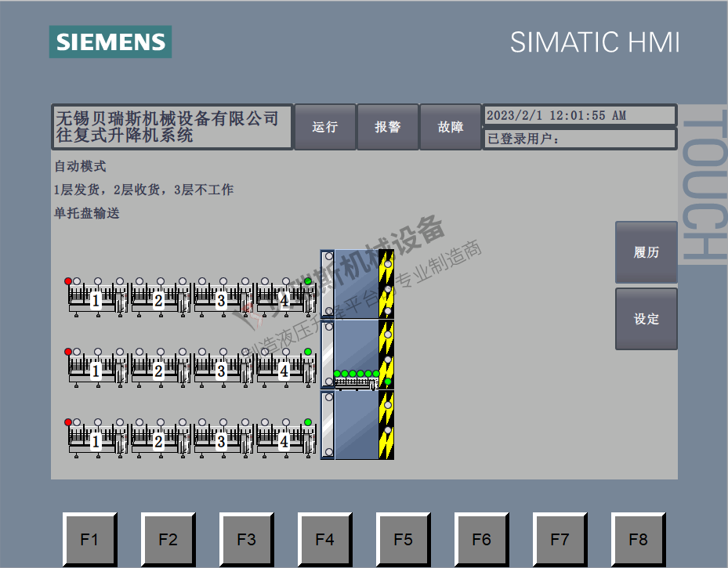Select conveyor 1 in the bottom row
The width and height of the screenshot is (728, 568).
pyautogui.click(x=96, y=440)
